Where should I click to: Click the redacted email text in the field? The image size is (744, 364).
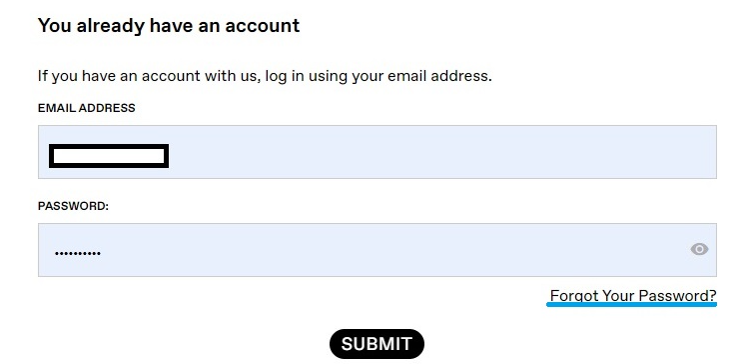[x=109, y=156]
